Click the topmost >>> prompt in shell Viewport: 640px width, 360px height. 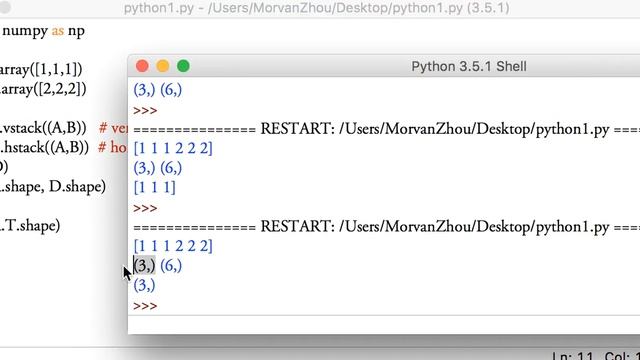pyautogui.click(x=145, y=110)
